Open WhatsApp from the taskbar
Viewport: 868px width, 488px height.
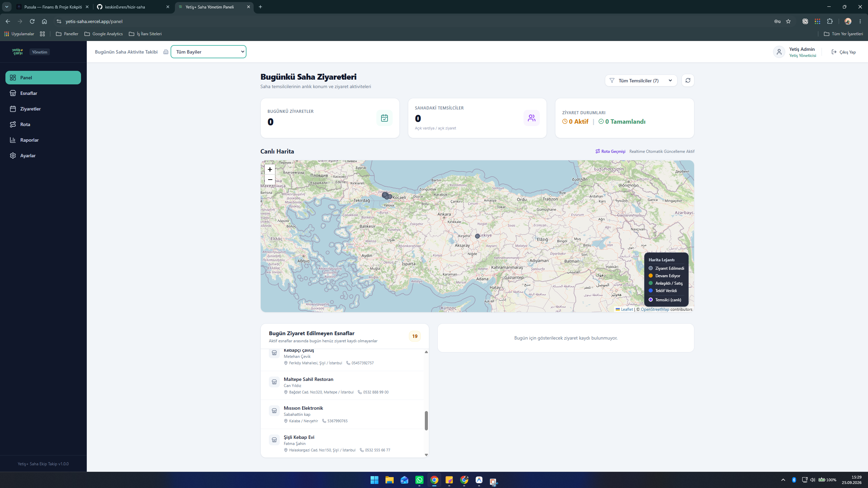[x=419, y=480]
